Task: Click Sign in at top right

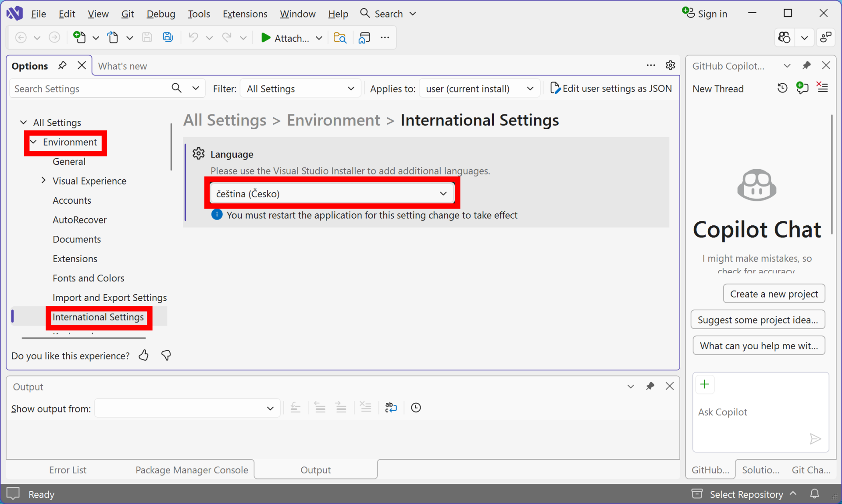Action: (705, 14)
